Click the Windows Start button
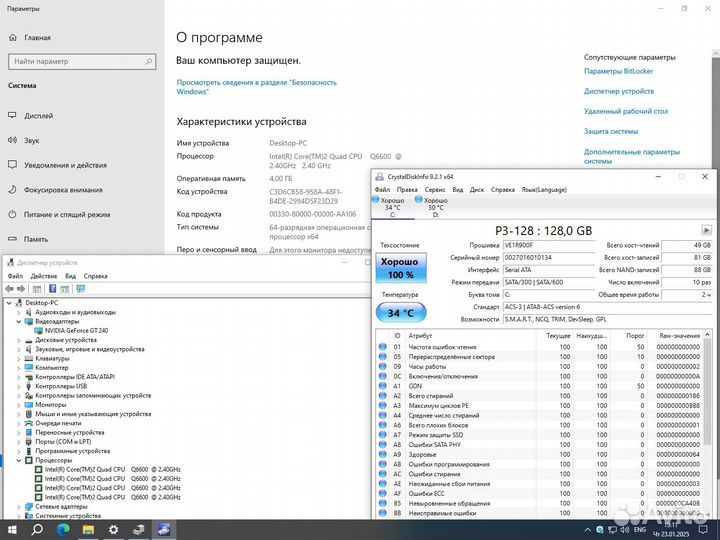 [x=12, y=529]
